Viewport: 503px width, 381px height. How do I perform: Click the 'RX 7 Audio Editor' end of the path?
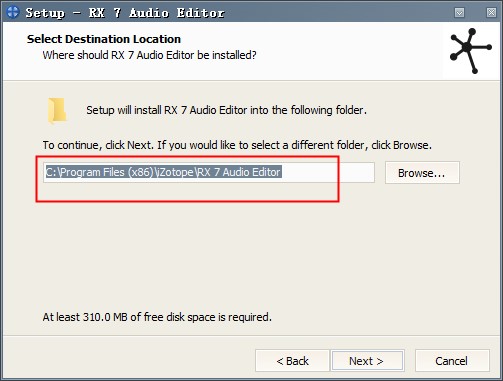click(239, 172)
